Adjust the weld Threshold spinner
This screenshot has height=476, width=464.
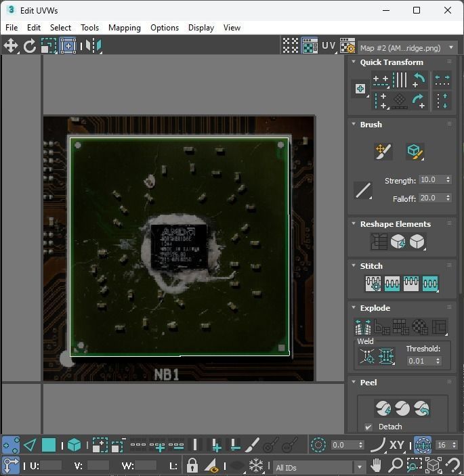[438, 361]
